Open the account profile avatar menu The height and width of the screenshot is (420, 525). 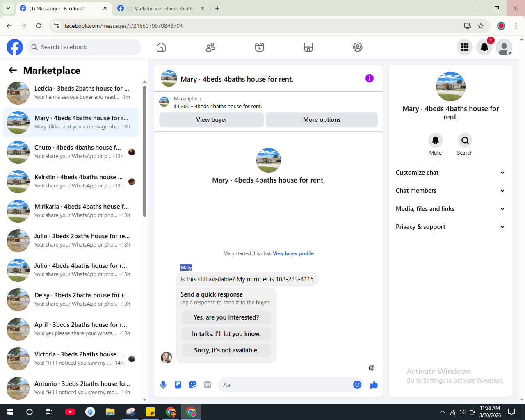[504, 47]
